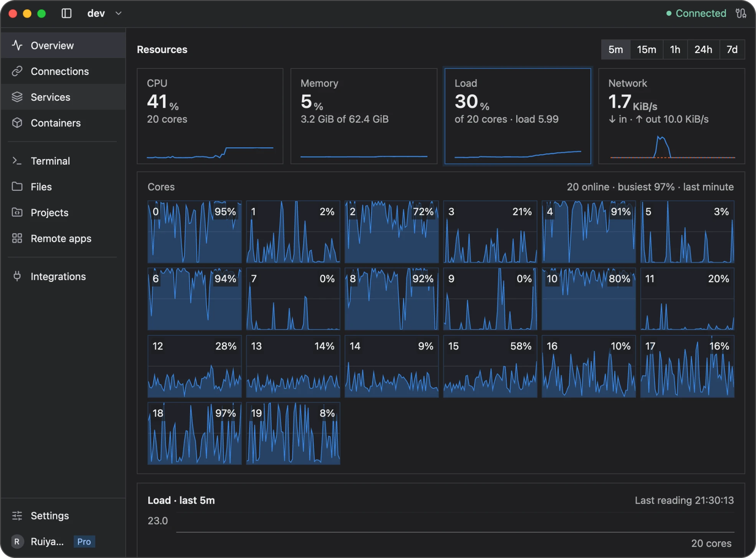Toggle the sidebar panel icon
This screenshot has height=558, width=756.
(67, 13)
